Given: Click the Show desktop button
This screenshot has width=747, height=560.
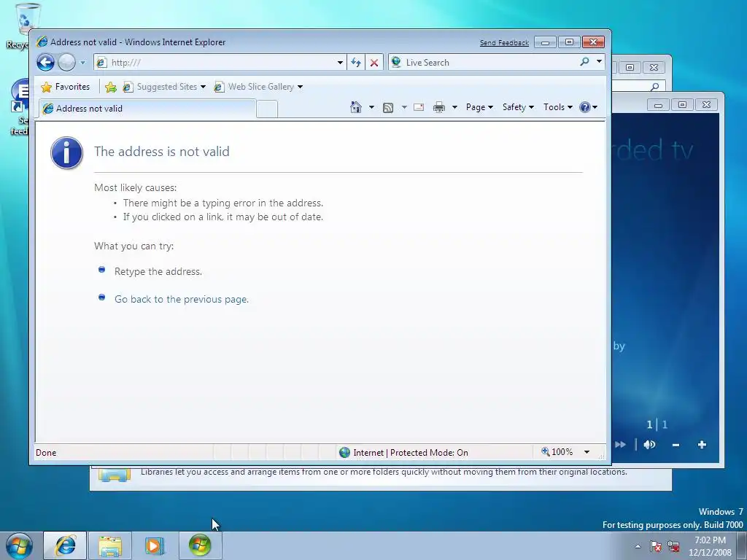Looking at the screenshot, I should tap(742, 546).
